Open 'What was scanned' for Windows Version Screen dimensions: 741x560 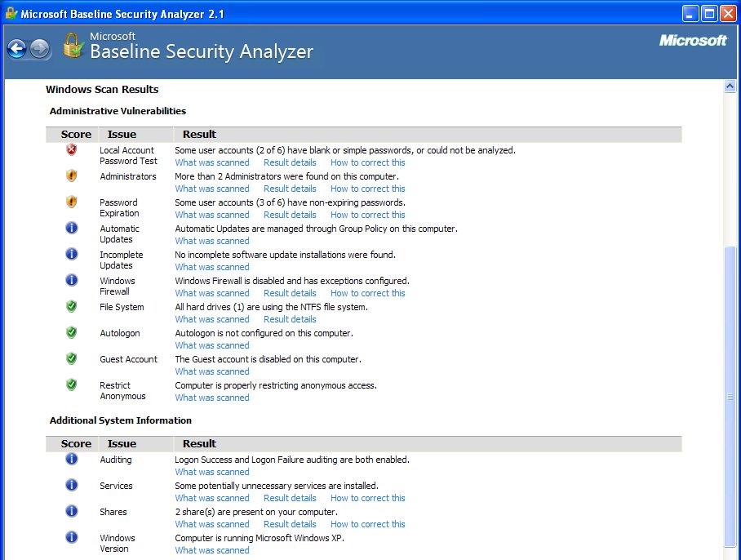point(212,550)
